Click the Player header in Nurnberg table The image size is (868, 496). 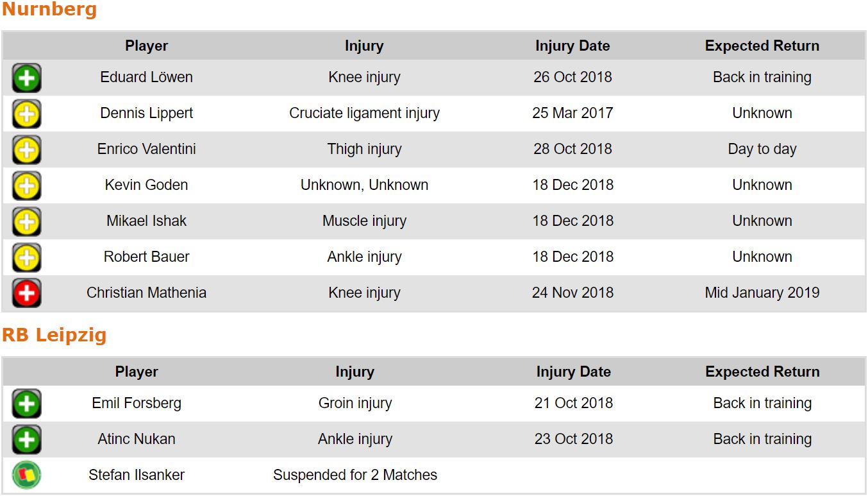(x=146, y=46)
